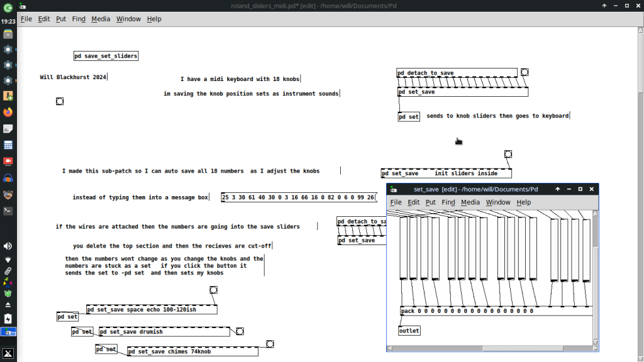Select the outlet object in set_save window
Viewport: 644px width, 362px height.
(409, 331)
